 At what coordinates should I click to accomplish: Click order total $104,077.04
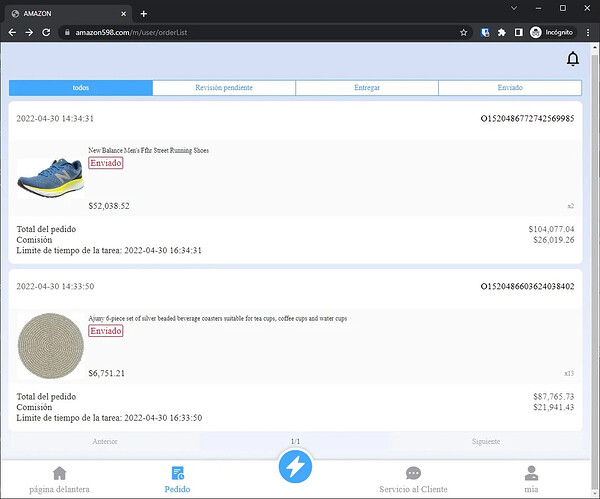tap(551, 229)
